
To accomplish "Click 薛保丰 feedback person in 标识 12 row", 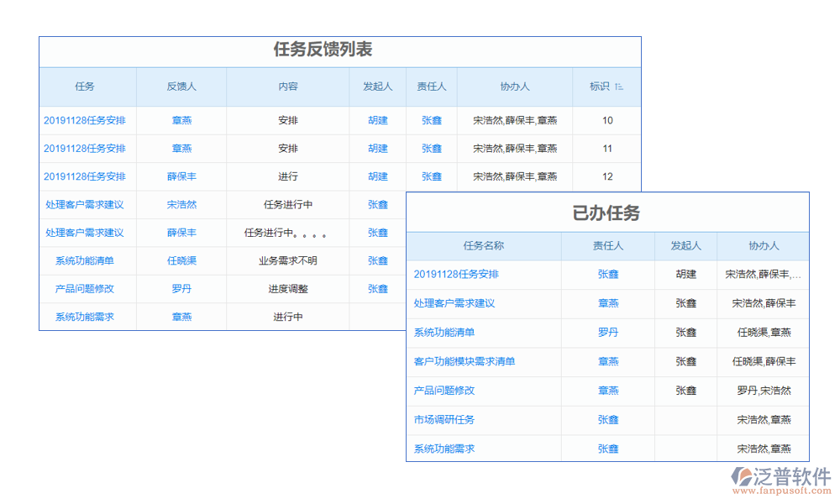I will click(181, 177).
